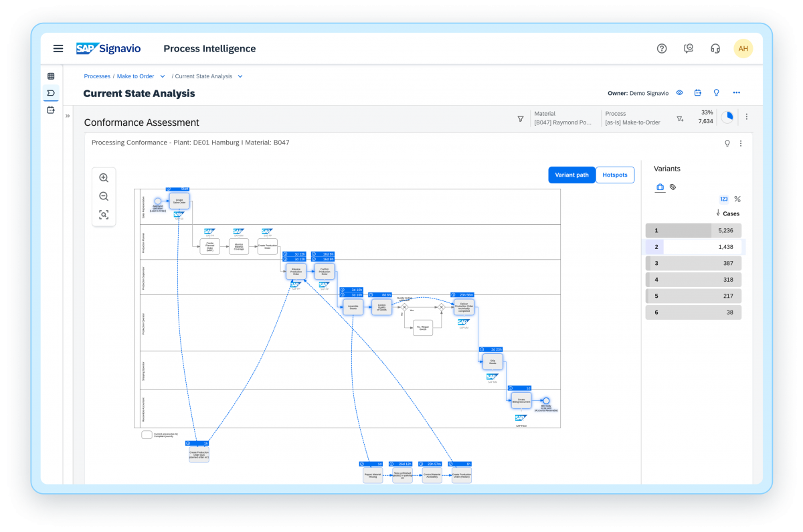This screenshot has height=532, width=803.
Task: Switch to percentage display for variant cases
Action: 737,199
